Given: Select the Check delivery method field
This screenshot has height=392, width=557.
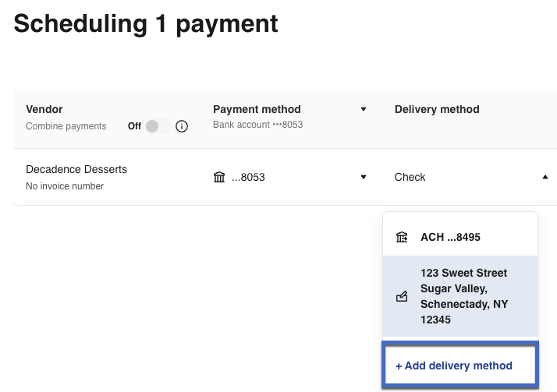Looking at the screenshot, I should pos(410,177).
